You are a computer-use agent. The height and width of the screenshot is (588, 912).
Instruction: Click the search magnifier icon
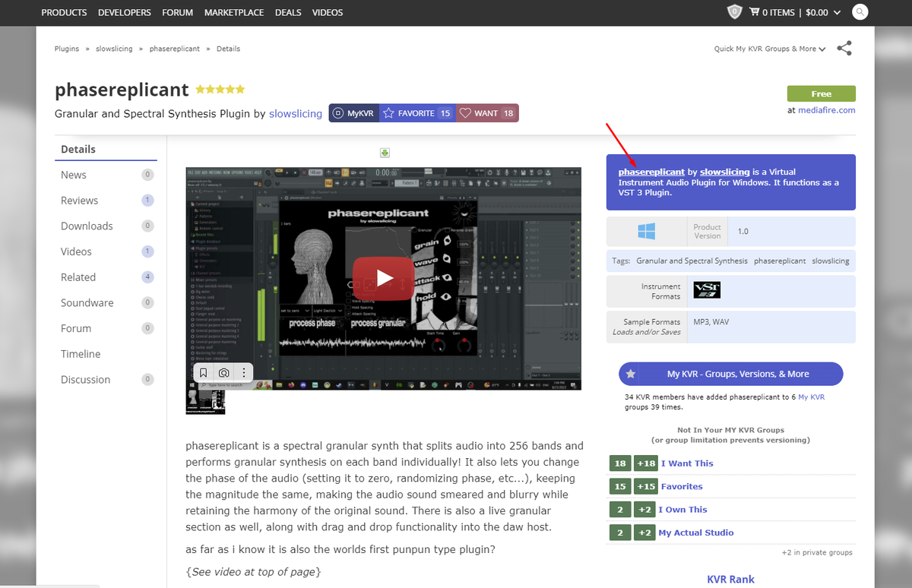[x=860, y=12]
